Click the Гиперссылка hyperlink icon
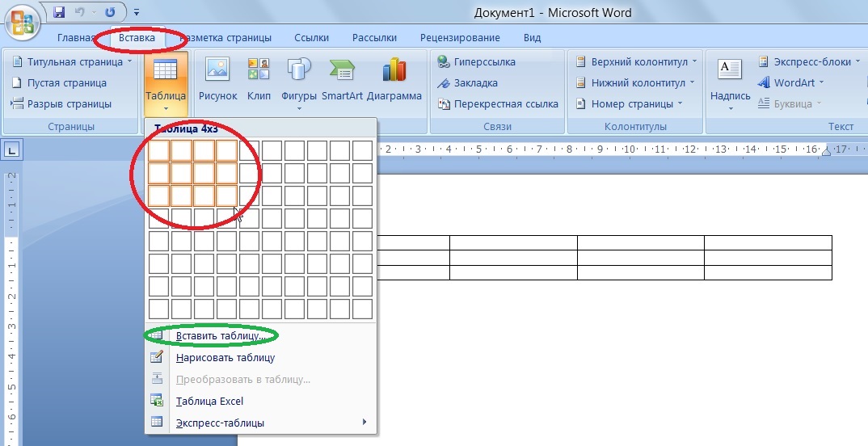Screen dimensions: 868x446 [x=444, y=61]
